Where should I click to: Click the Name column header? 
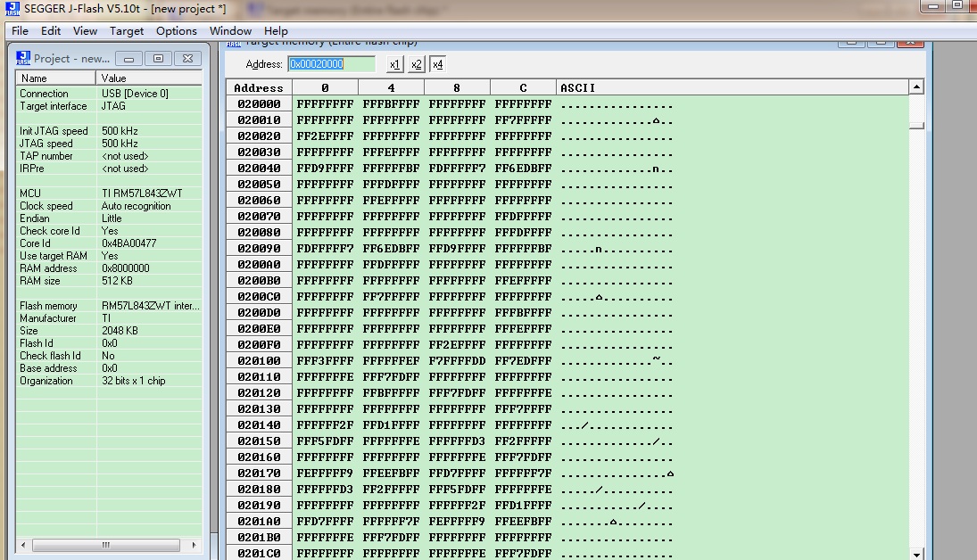pyautogui.click(x=56, y=78)
